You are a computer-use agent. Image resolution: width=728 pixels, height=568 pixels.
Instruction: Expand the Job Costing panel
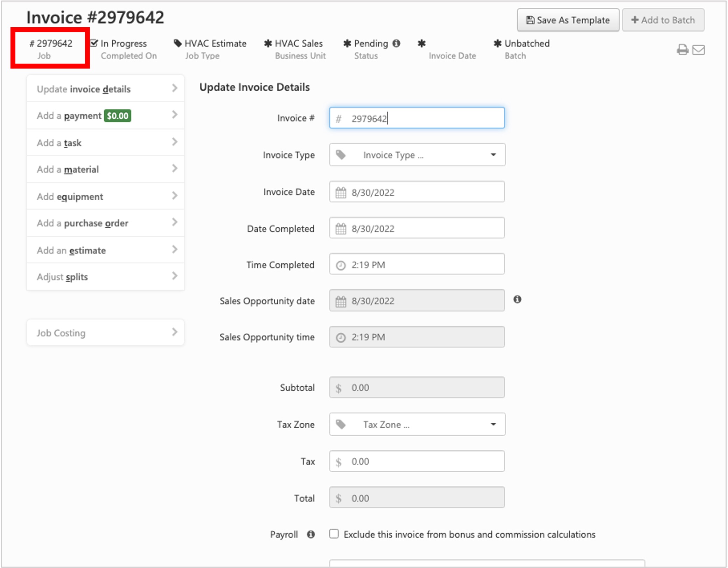click(105, 332)
